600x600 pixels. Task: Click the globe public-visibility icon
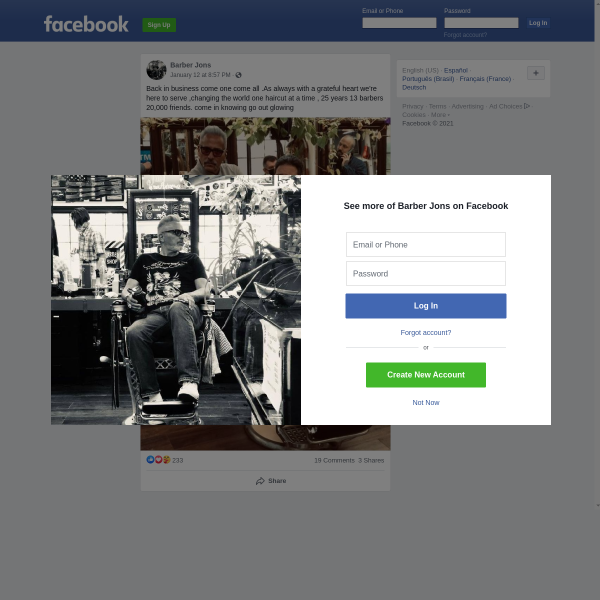click(x=238, y=75)
